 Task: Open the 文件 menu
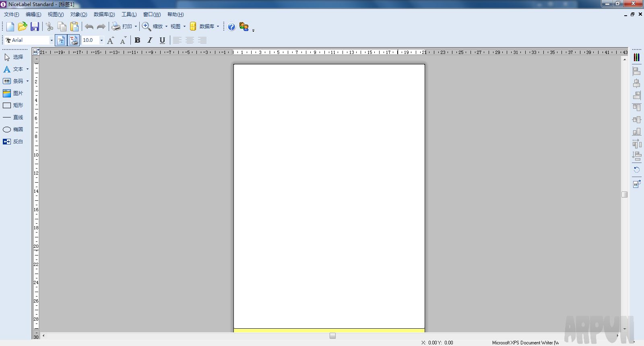pyautogui.click(x=11, y=14)
